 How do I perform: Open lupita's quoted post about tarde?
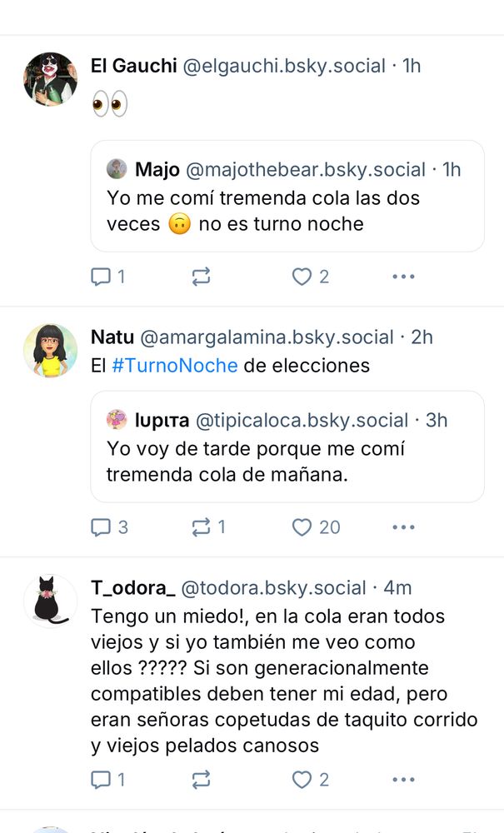point(287,446)
